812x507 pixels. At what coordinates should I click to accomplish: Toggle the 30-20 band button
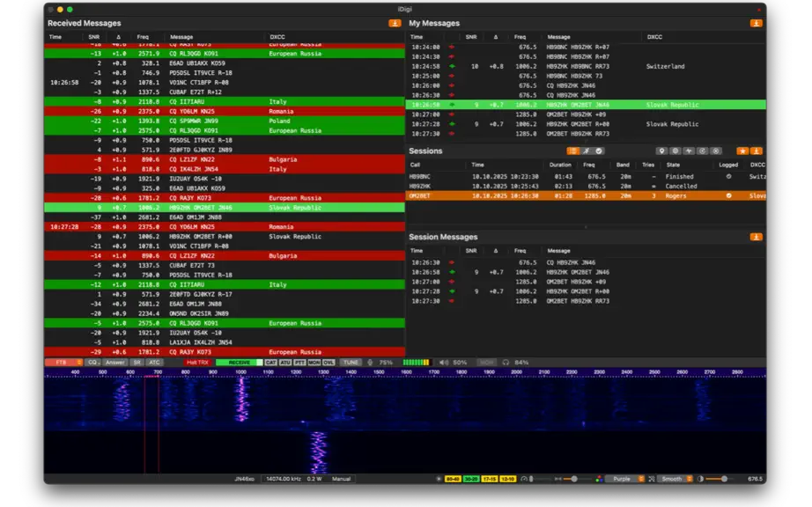click(x=471, y=479)
